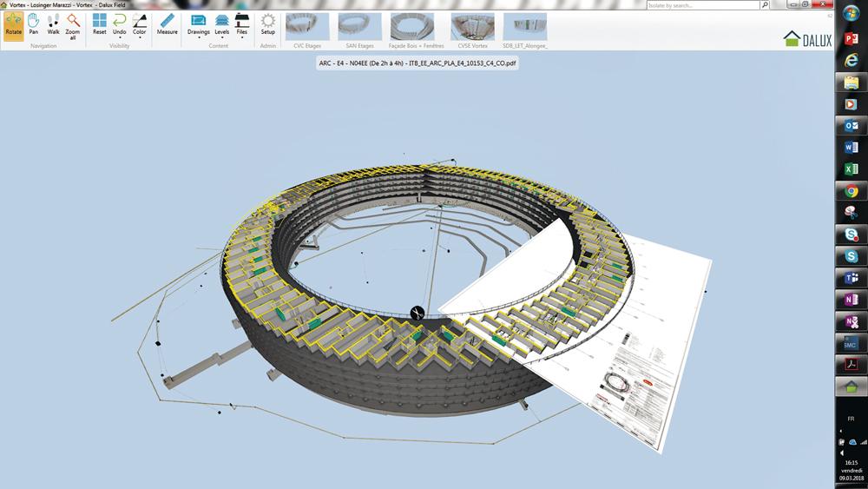Open Setup gear in Admin group
This screenshot has width=868, height=489.
click(x=268, y=25)
